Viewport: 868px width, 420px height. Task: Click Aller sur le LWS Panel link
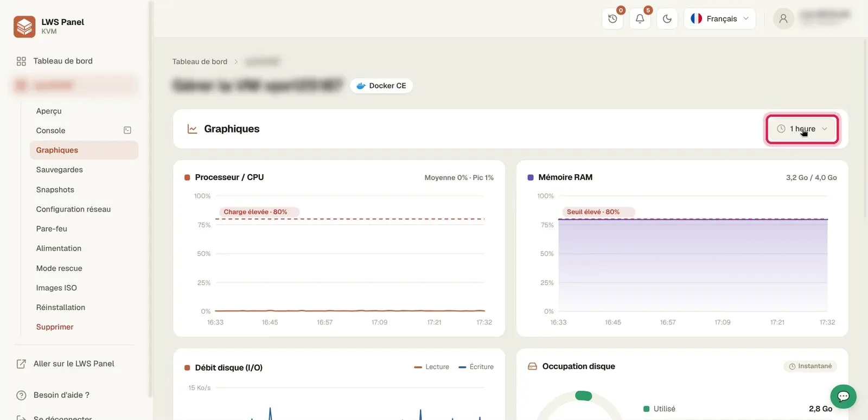74,364
